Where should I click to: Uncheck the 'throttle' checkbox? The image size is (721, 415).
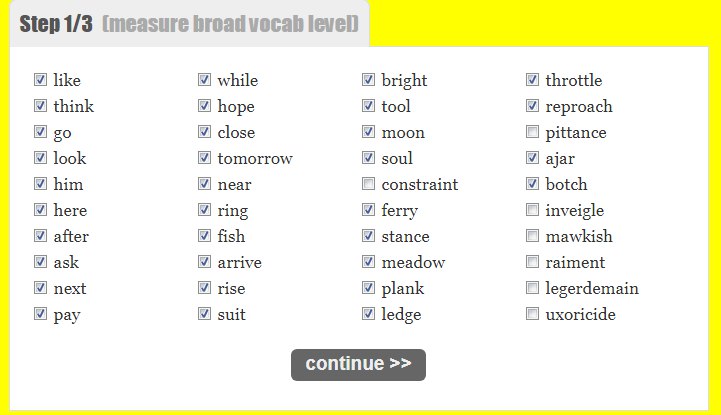[533, 80]
